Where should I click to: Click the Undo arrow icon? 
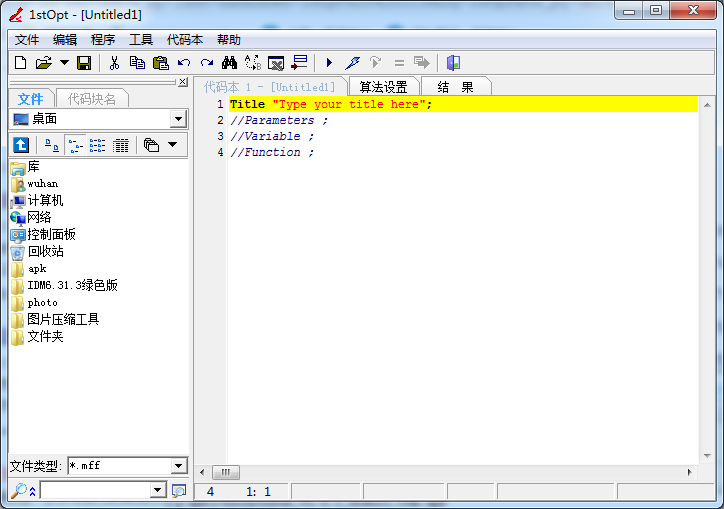coord(184,63)
